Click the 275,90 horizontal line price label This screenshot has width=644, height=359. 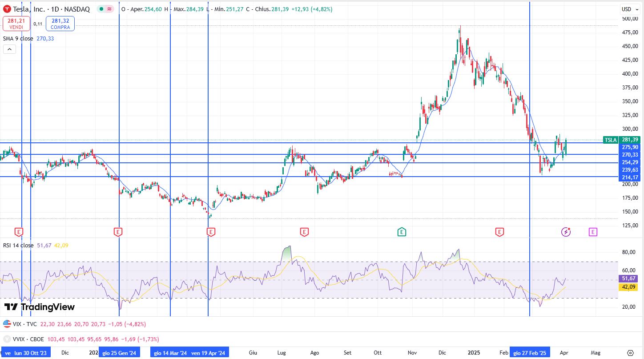click(x=630, y=147)
